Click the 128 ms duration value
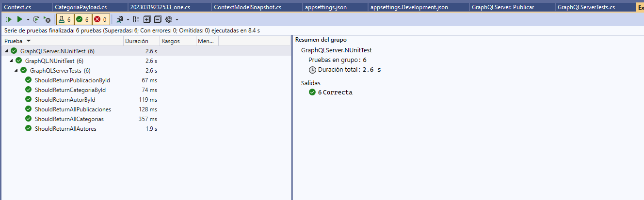The height and width of the screenshot is (200, 644). pyautogui.click(x=148, y=109)
